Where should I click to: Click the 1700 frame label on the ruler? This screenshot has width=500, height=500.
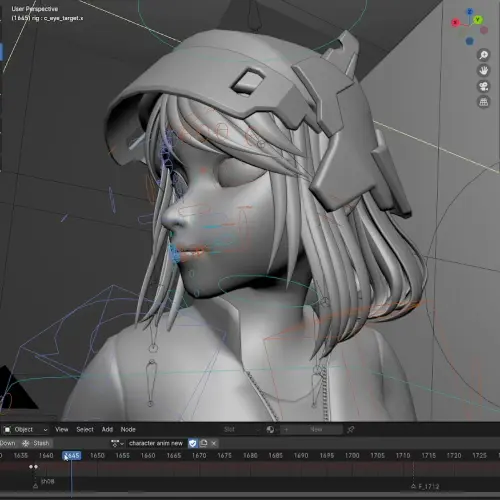click(x=352, y=456)
